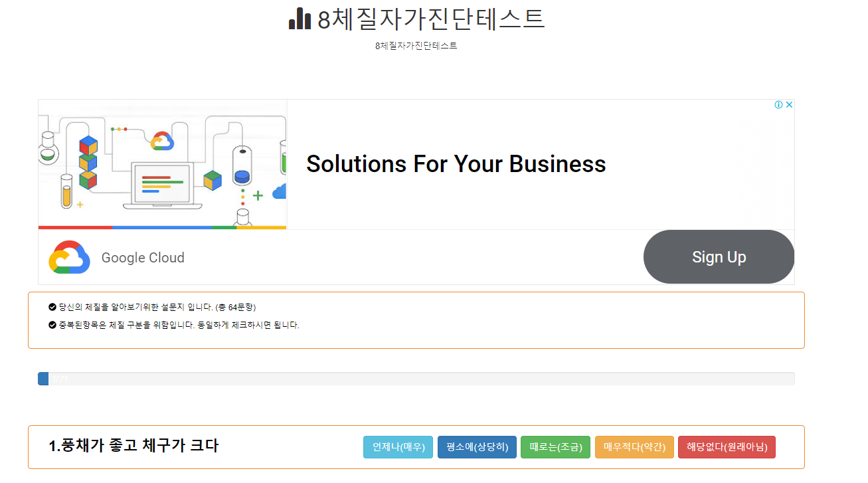Click the Solutions For Your Business headline
868x483 pixels.
(x=456, y=164)
